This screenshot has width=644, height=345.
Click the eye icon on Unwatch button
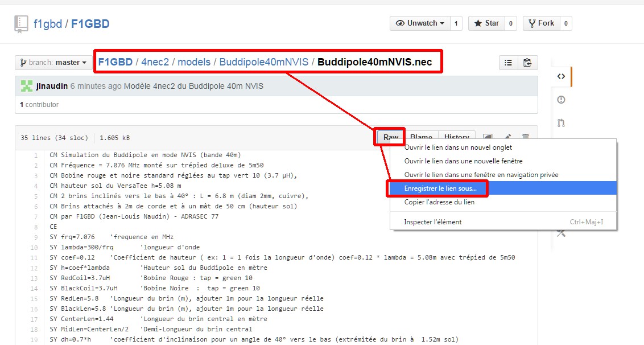pos(399,23)
